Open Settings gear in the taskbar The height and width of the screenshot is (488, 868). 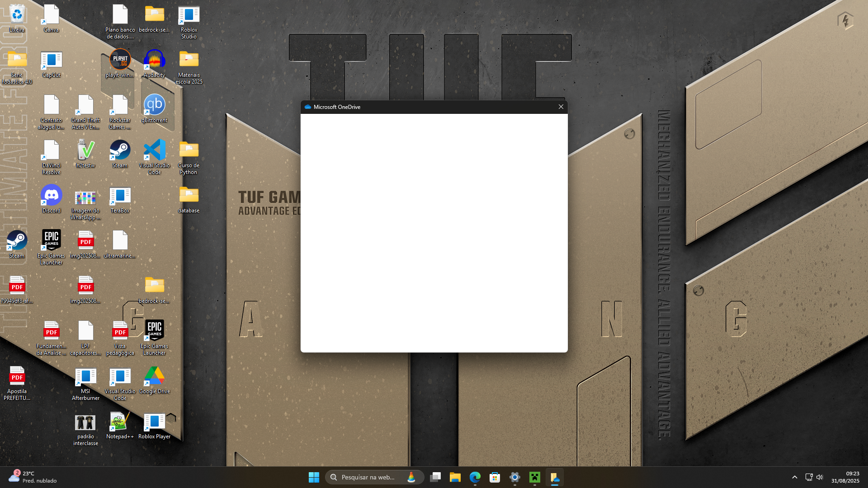tap(515, 477)
